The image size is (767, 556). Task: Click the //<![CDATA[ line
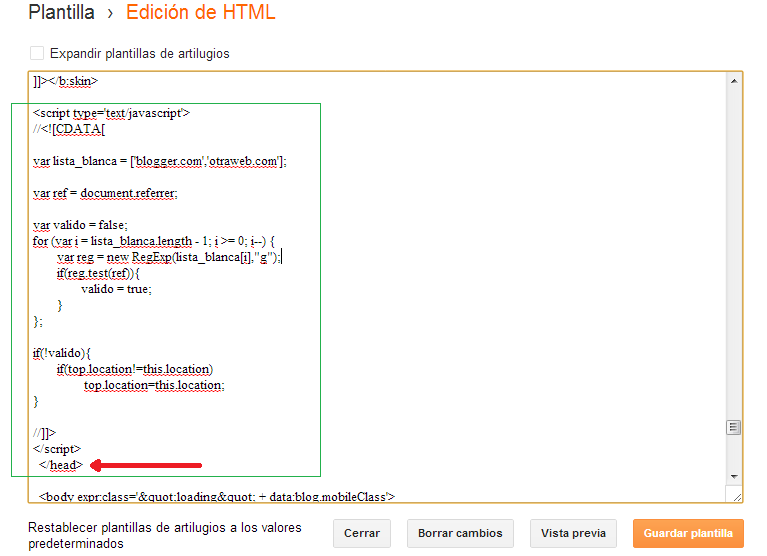coord(69,129)
